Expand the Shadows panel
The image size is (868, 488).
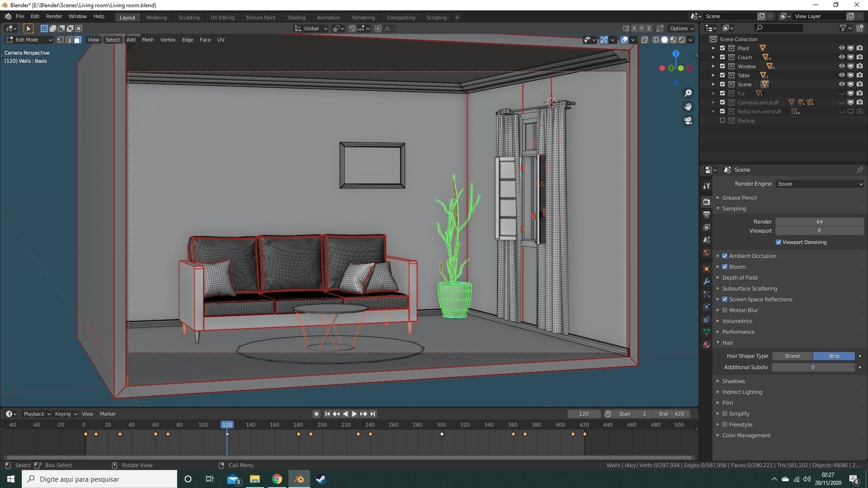[x=733, y=381]
